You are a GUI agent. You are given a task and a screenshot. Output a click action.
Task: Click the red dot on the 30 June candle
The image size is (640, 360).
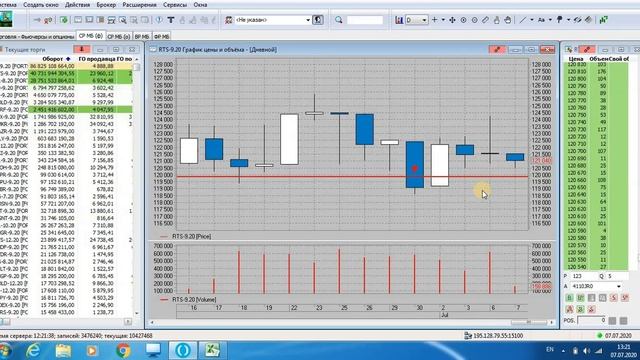pos(415,168)
